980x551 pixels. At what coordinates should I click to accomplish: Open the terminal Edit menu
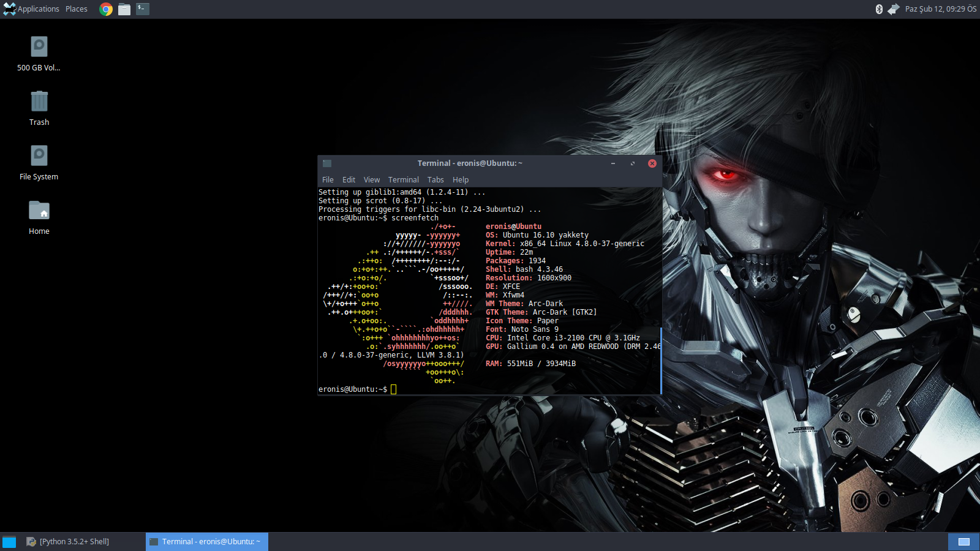point(349,180)
